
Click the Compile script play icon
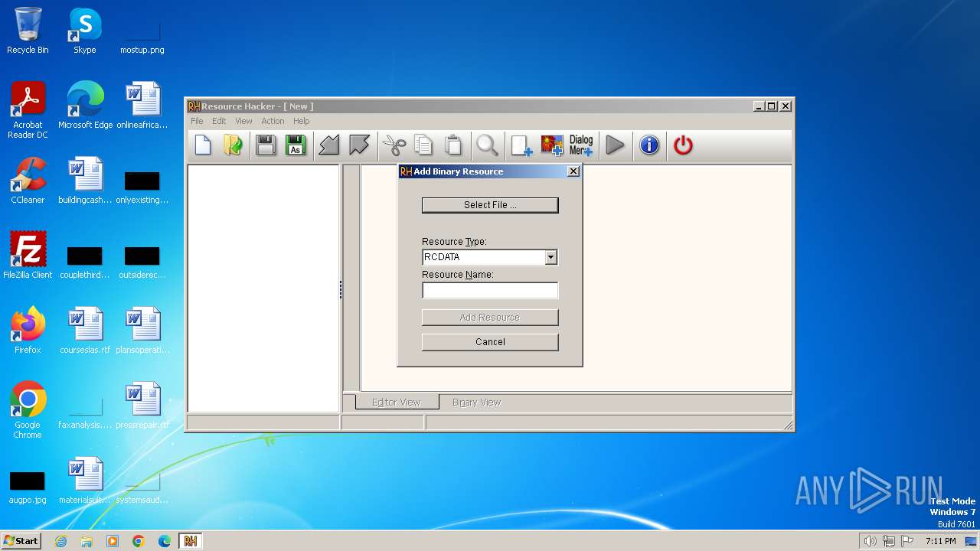click(615, 145)
